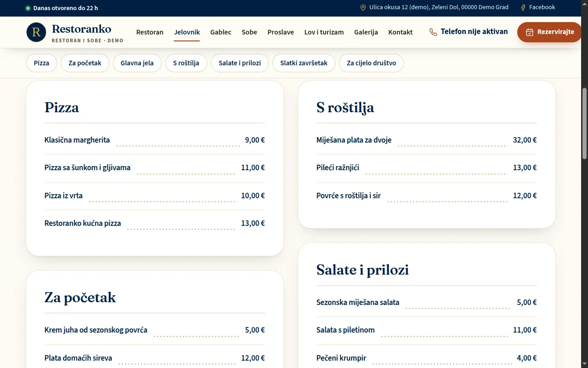Click the address Ulica okusa 12 link
Viewport: 588px width, 368px height.
point(434,7)
